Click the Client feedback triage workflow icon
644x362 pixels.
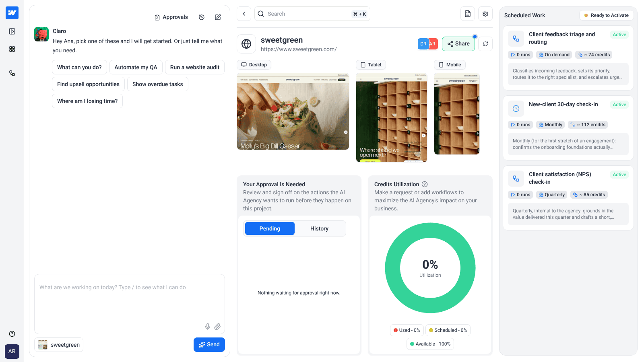(x=516, y=39)
